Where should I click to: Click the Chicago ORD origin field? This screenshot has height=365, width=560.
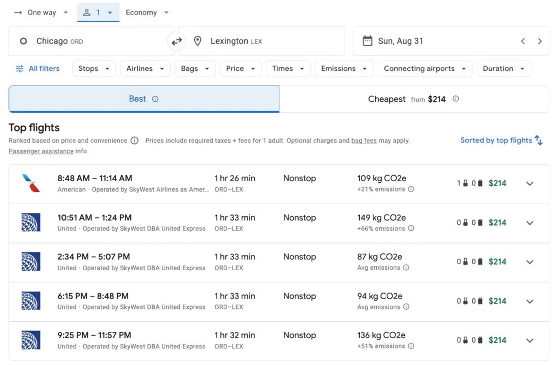tap(91, 41)
